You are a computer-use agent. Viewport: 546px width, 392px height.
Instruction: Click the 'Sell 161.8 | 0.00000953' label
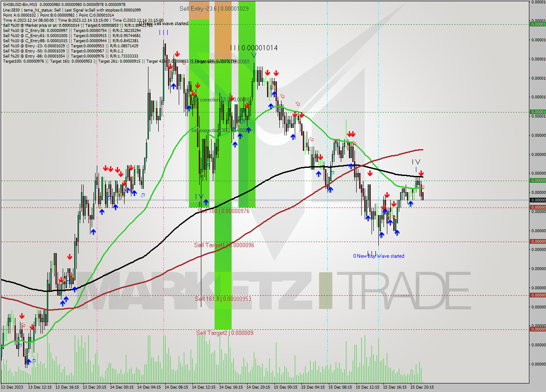(223, 299)
